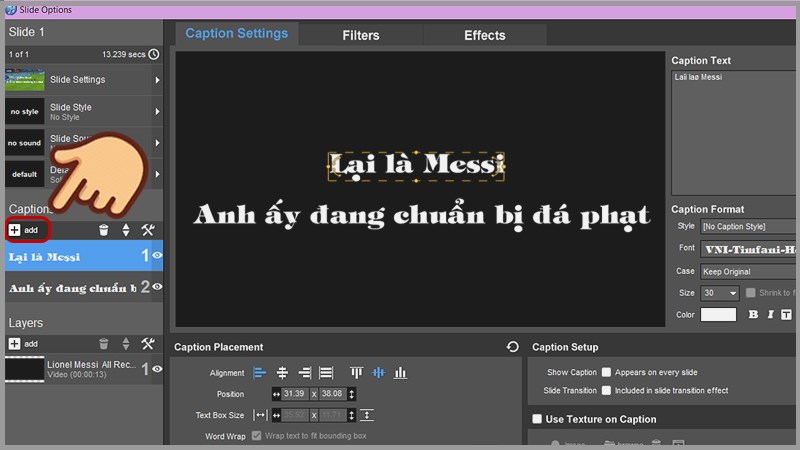The height and width of the screenshot is (450, 800).
Task: Align caption text right
Action: [x=305, y=373]
